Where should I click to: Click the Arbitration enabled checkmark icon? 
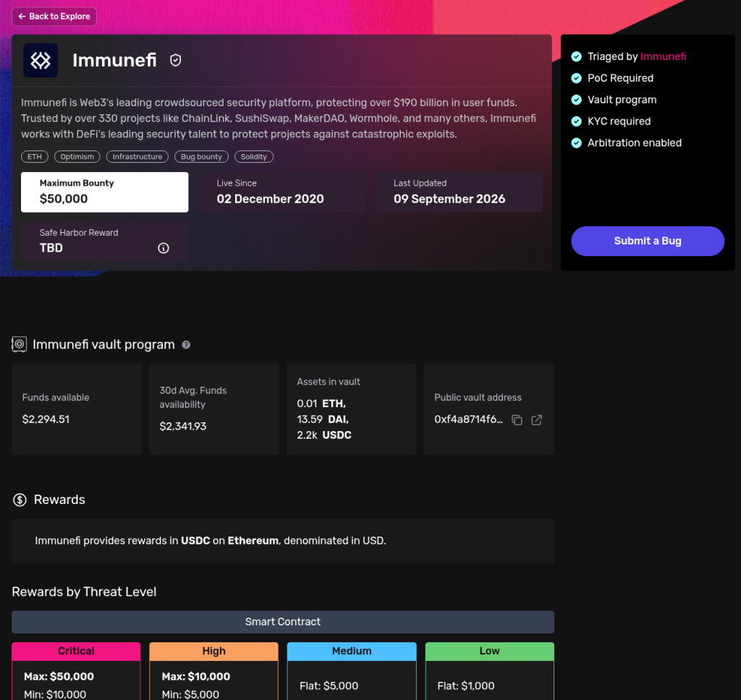click(x=577, y=142)
